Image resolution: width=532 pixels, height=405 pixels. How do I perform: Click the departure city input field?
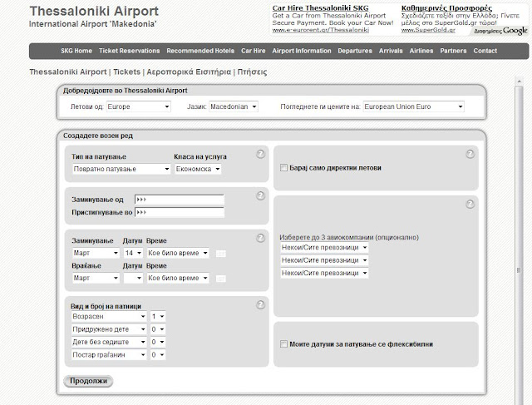click(179, 200)
